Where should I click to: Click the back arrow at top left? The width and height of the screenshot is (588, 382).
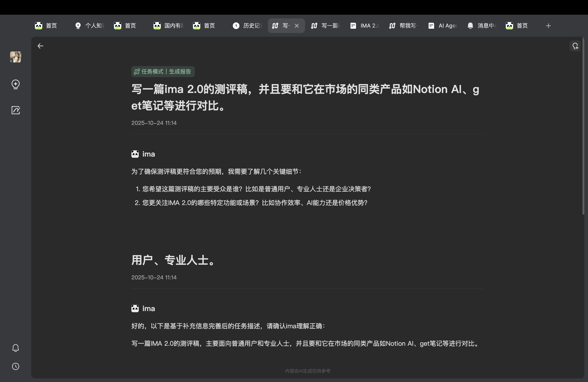pos(40,46)
